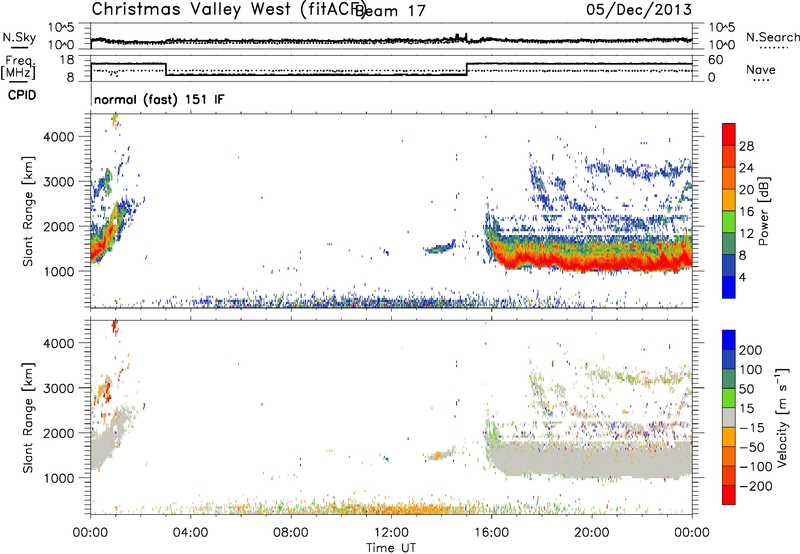Click power colorbar value 28
800x554 pixels.
(746, 146)
